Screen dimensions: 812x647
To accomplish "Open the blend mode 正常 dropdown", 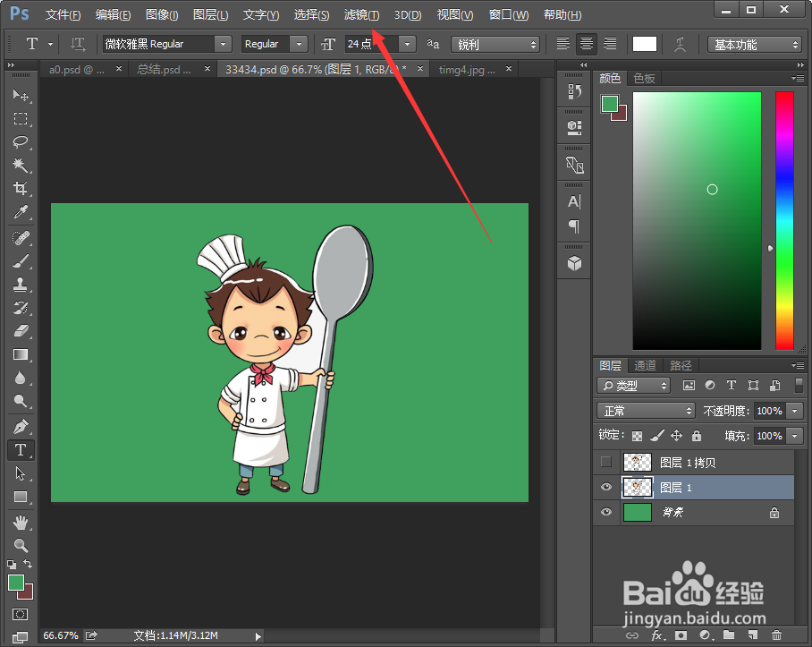I will pos(646,411).
